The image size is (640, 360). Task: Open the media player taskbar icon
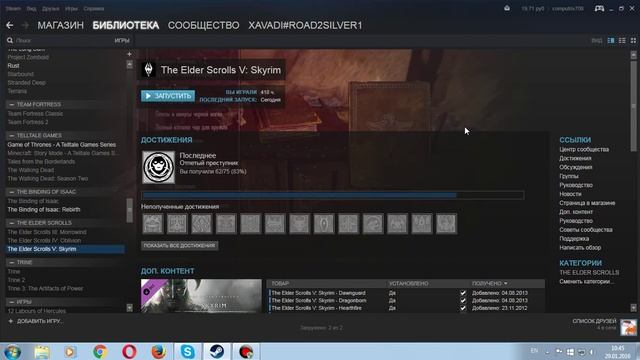[70, 352]
